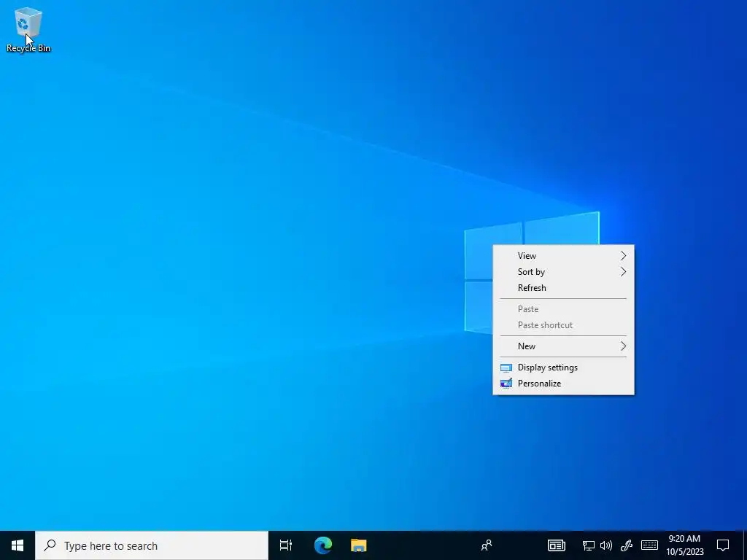747x560 pixels.
Task: Click the greyed-out Paste menu entry
Action: (x=563, y=309)
